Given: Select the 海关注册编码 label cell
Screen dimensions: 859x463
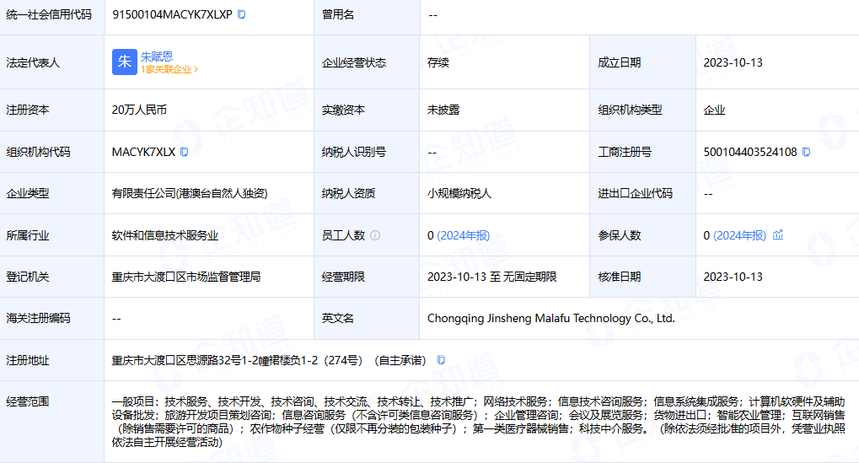Looking at the screenshot, I should click(x=52, y=318).
